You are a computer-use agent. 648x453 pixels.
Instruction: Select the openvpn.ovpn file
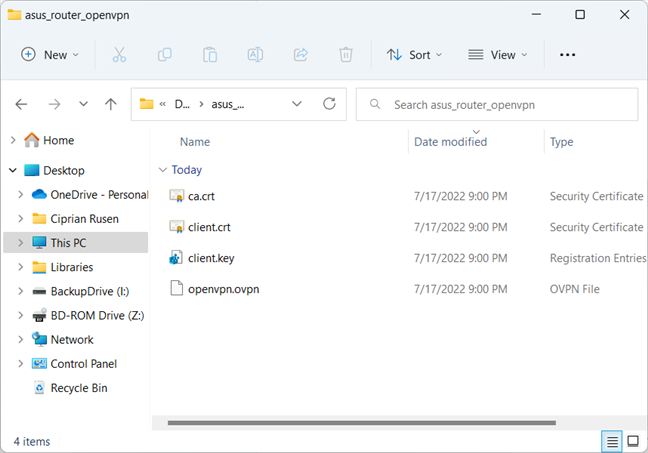coord(223,289)
